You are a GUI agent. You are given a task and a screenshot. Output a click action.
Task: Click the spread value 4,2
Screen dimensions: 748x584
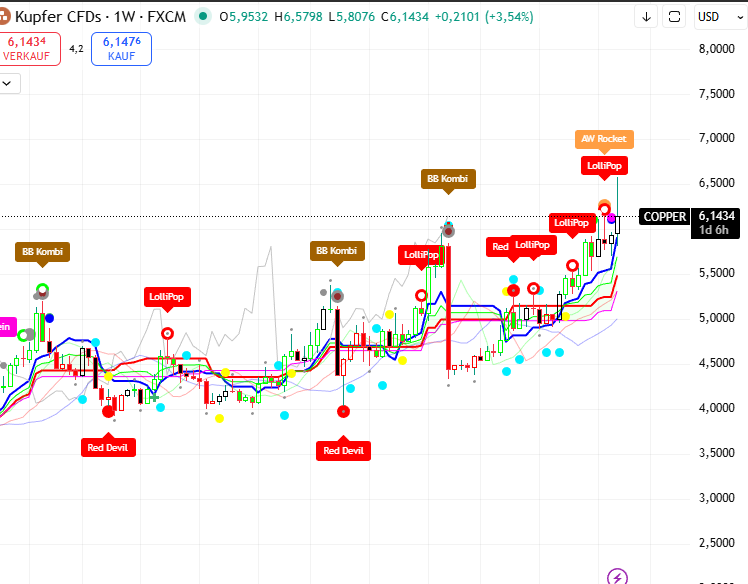point(76,47)
